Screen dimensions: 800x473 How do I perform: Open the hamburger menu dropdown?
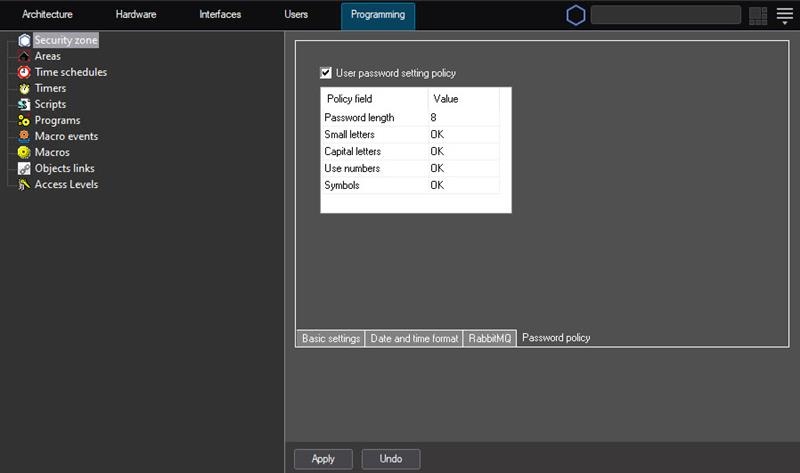[x=785, y=16]
